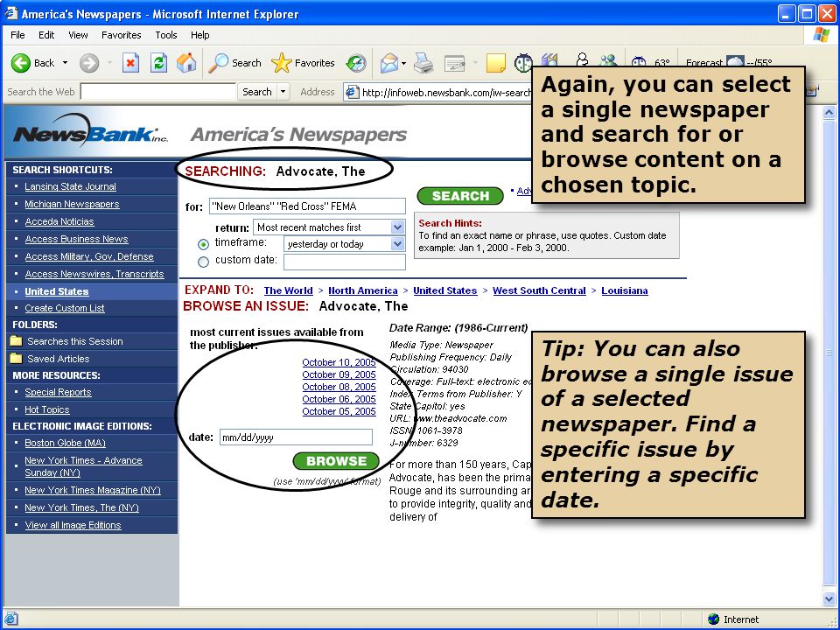Click the page icon in Address bar

click(x=352, y=92)
